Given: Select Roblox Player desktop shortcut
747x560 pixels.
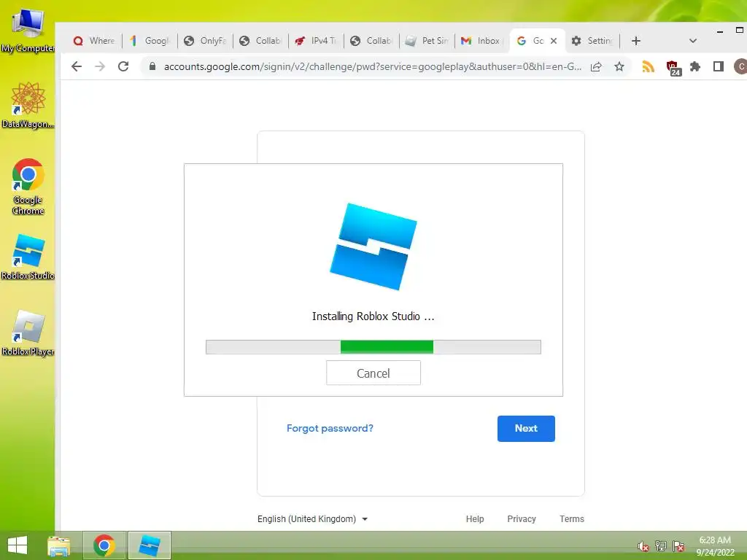Looking at the screenshot, I should [28, 332].
